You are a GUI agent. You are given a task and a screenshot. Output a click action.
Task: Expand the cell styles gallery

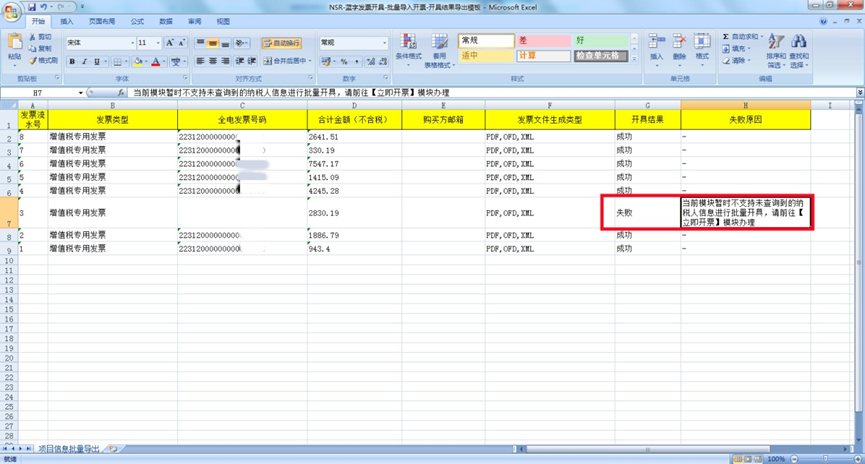coord(634,58)
